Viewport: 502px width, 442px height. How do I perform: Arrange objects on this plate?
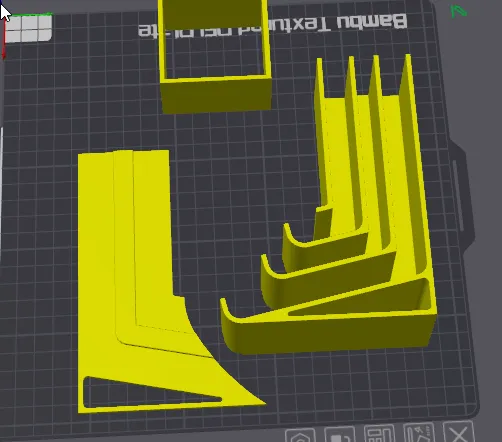[x=379, y=433]
